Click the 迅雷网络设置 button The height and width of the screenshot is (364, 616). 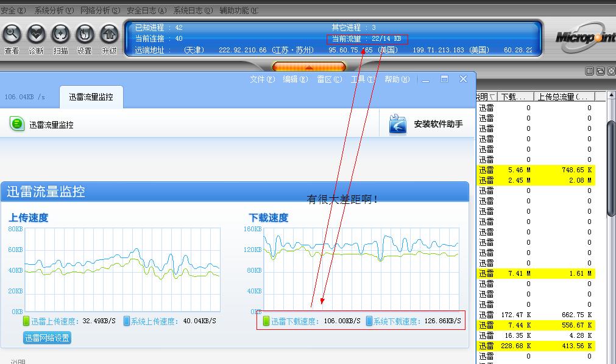coord(47,338)
